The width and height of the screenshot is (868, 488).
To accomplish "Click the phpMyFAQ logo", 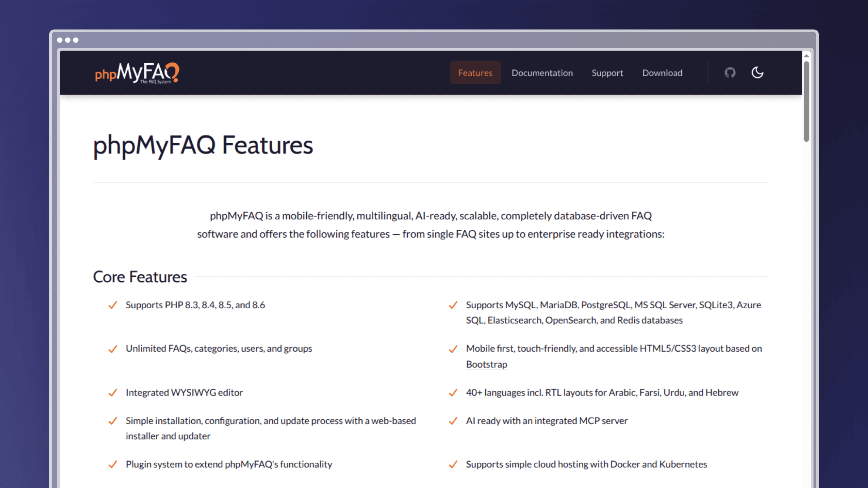I will click(x=137, y=73).
